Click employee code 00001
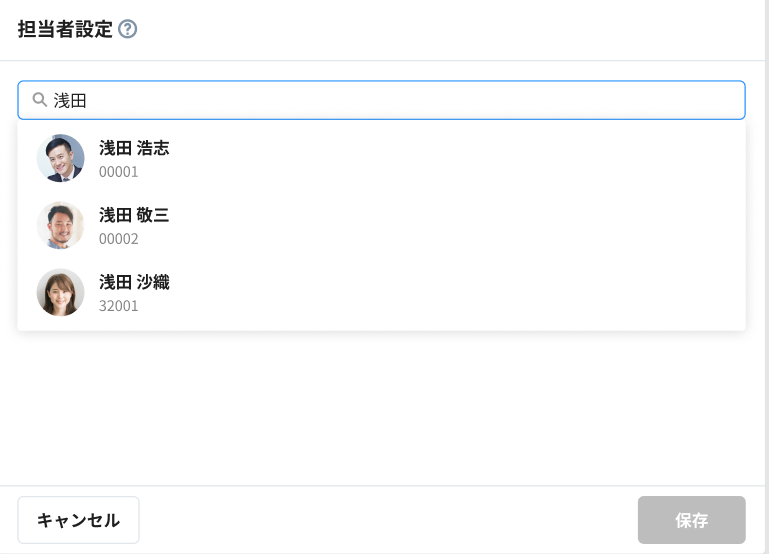This screenshot has width=769, height=554. tap(118, 172)
